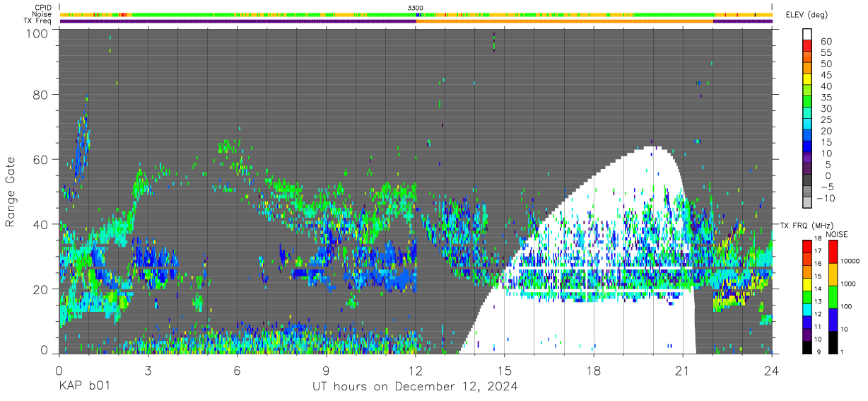Click the CPID label at top left
868x401 pixels.
42,8
